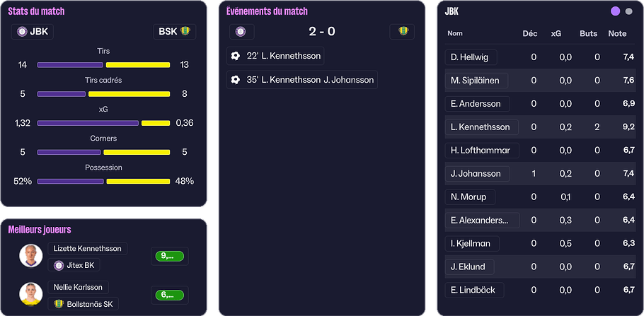
Task: Click the goal ball icon at 22'
Action: 236,57
